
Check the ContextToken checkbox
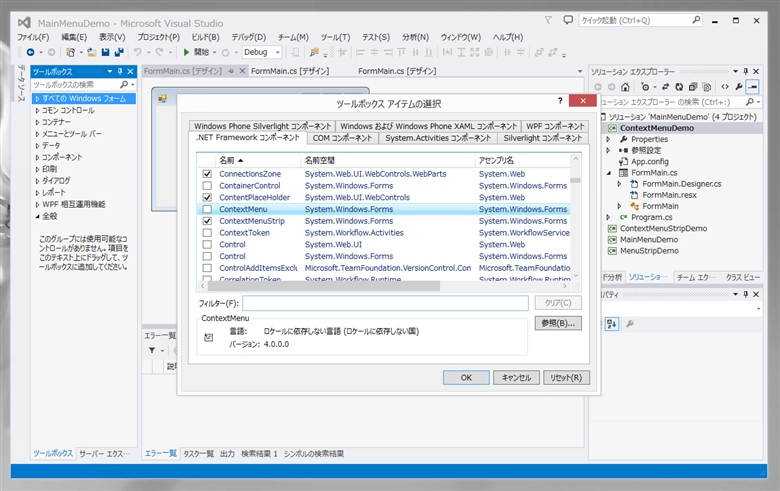click(207, 233)
